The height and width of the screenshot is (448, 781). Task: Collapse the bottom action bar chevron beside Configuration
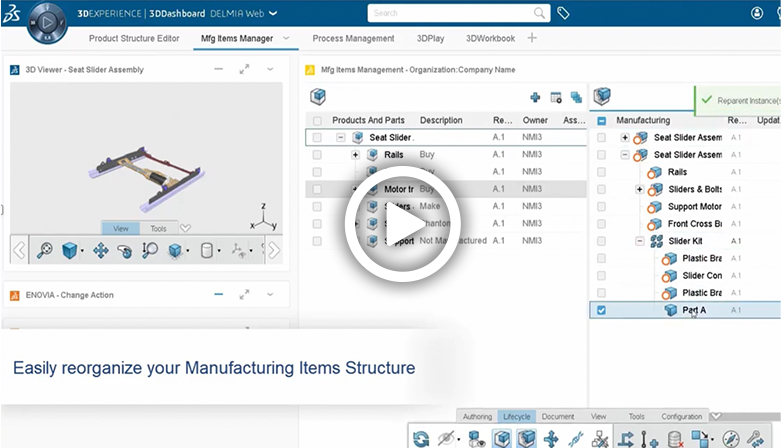[x=716, y=416]
